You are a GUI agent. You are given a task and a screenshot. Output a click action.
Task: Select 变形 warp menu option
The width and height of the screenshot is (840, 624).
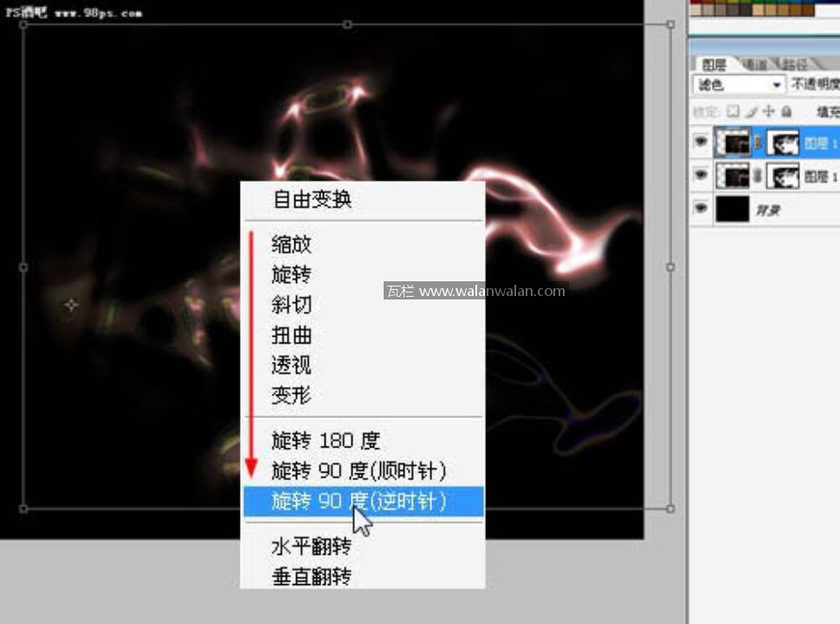[291, 396]
